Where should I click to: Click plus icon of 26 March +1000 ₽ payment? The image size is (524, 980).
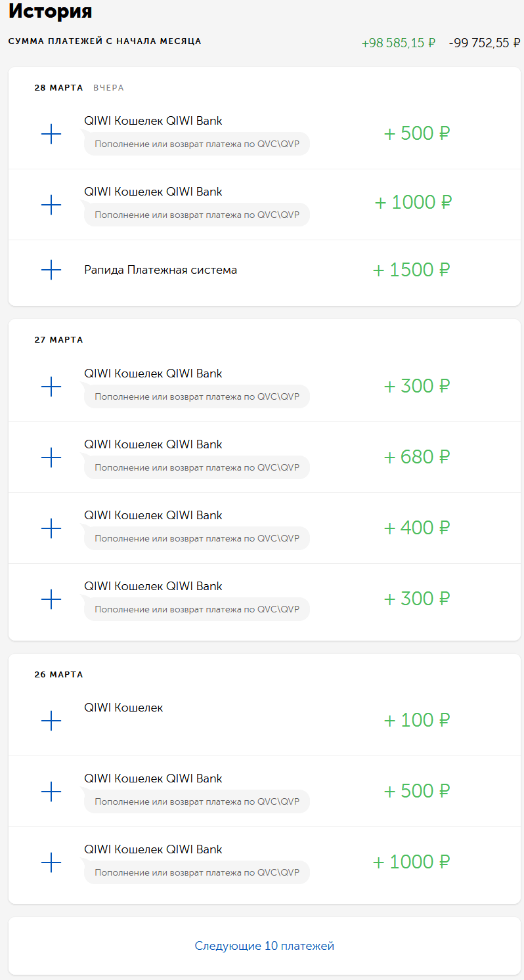pos(51,862)
